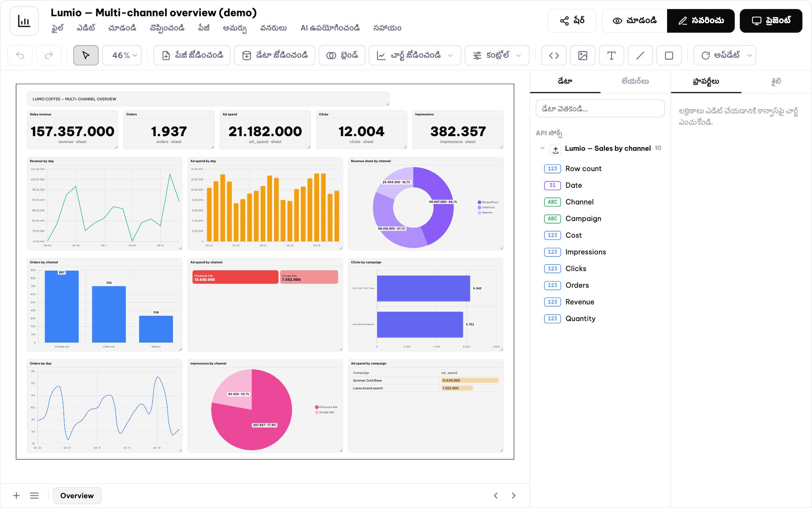The height and width of the screenshot is (508, 812).
Task: Click the redo arrow icon
Action: click(49, 55)
